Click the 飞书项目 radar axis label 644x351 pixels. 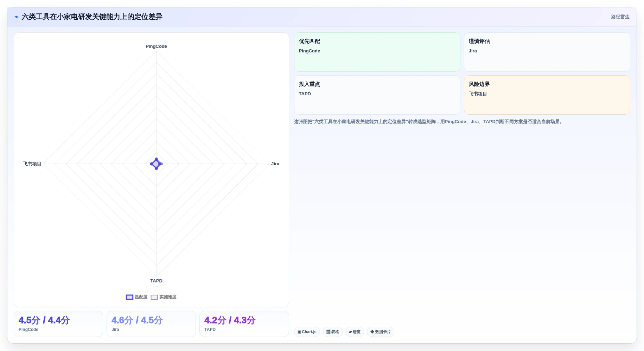point(32,164)
